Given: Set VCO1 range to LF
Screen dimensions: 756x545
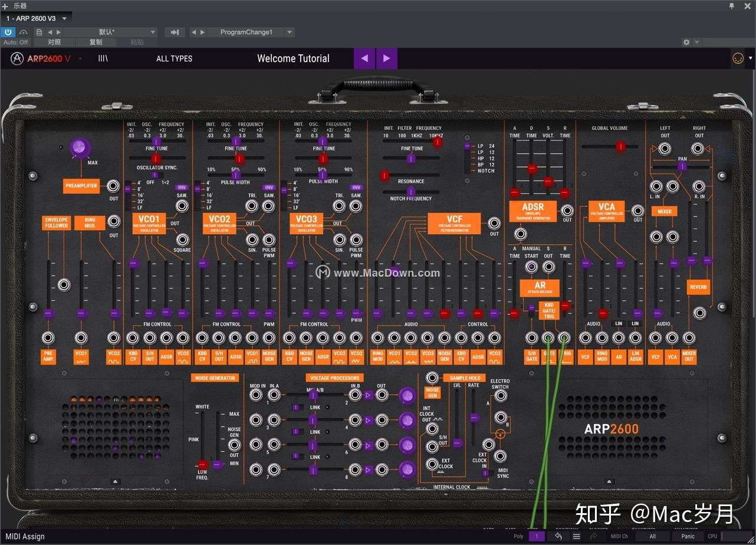Looking at the screenshot, I should 139,208.
